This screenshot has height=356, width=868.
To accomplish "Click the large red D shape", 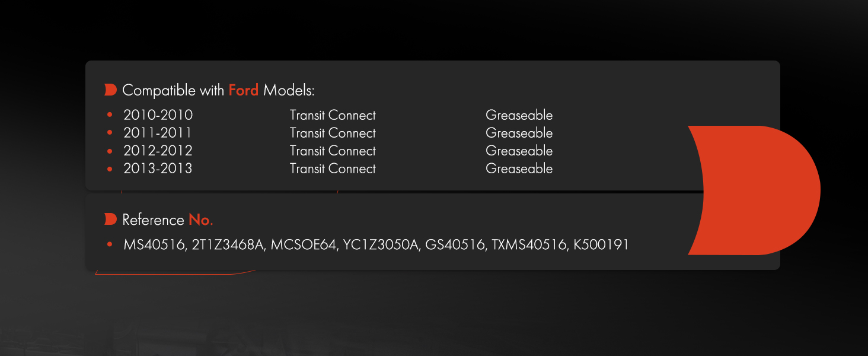I will click(754, 190).
